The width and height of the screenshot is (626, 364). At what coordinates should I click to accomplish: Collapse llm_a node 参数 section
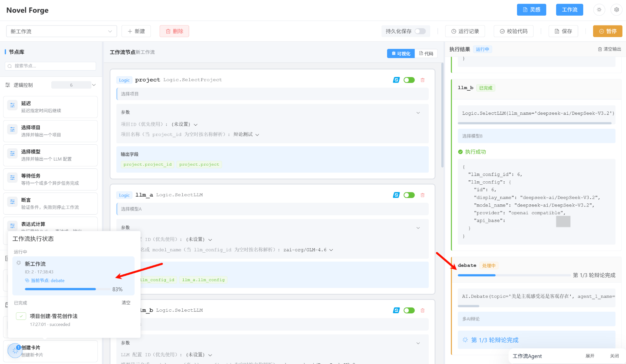coord(418,228)
